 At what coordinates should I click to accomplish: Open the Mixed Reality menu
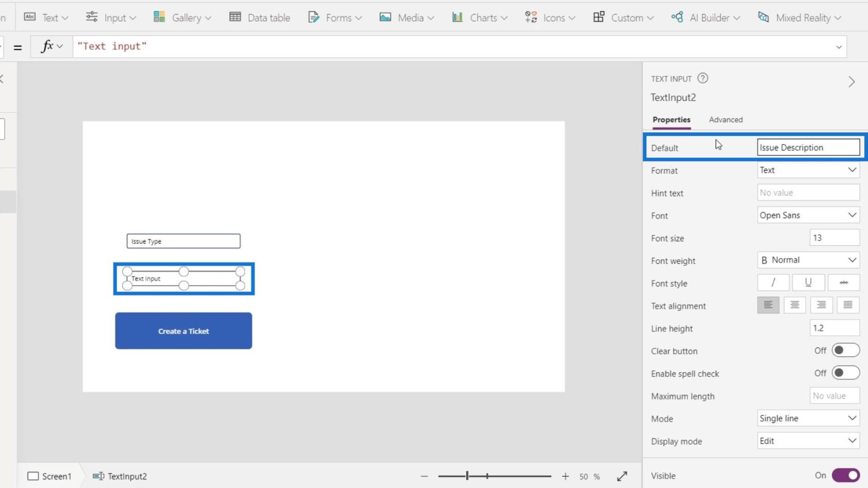799,18
